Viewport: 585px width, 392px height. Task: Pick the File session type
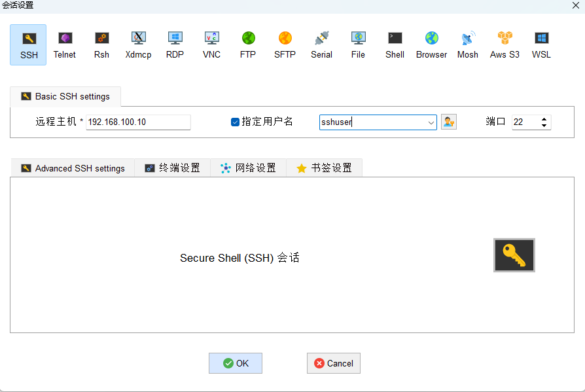point(358,45)
